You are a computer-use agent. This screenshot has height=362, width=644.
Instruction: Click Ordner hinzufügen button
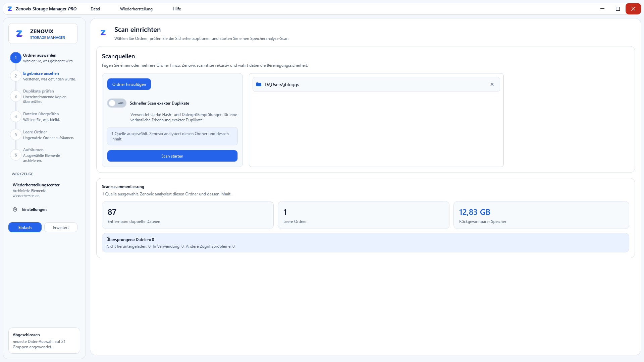click(x=129, y=84)
